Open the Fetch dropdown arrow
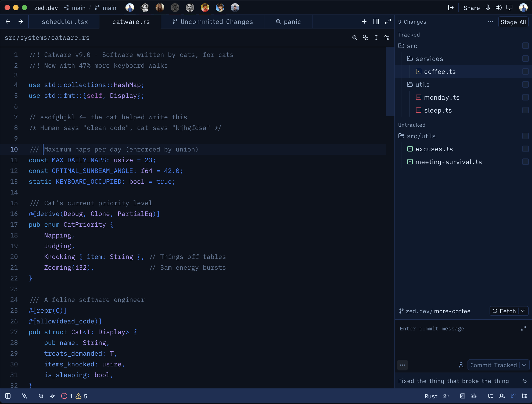The image size is (532, 404). 523,311
